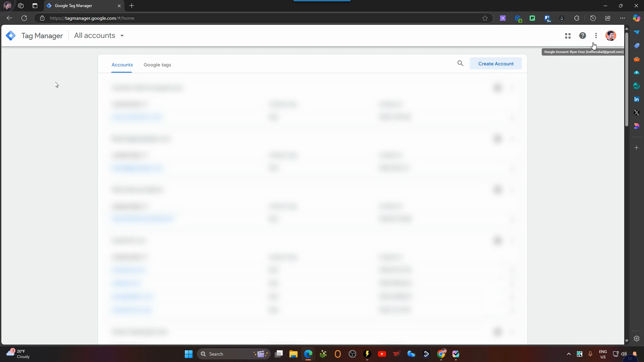644x362 pixels.
Task: Go back with the browser back arrow
Action: 9,18
